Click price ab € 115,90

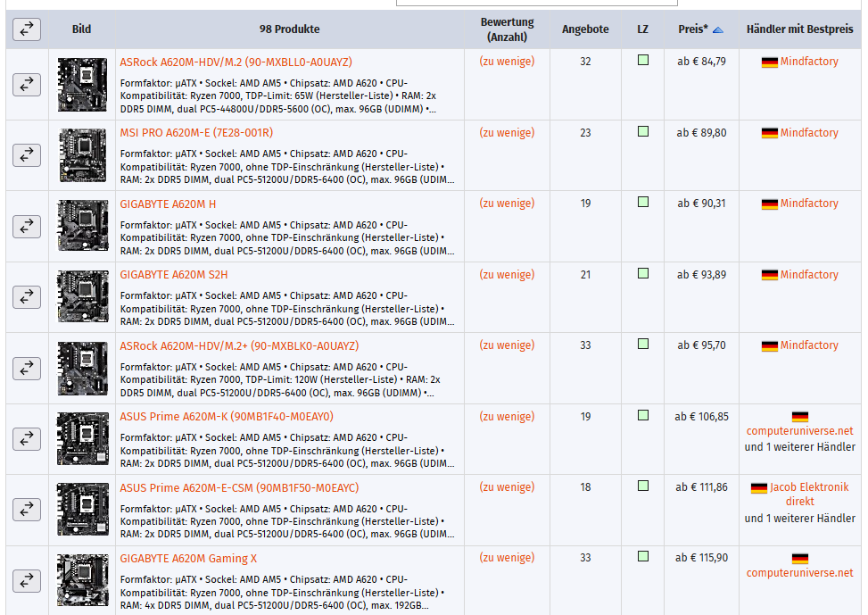click(701, 558)
